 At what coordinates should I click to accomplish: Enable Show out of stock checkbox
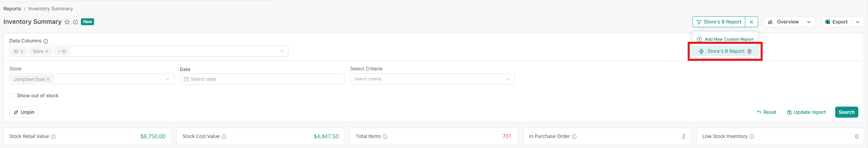pos(12,96)
